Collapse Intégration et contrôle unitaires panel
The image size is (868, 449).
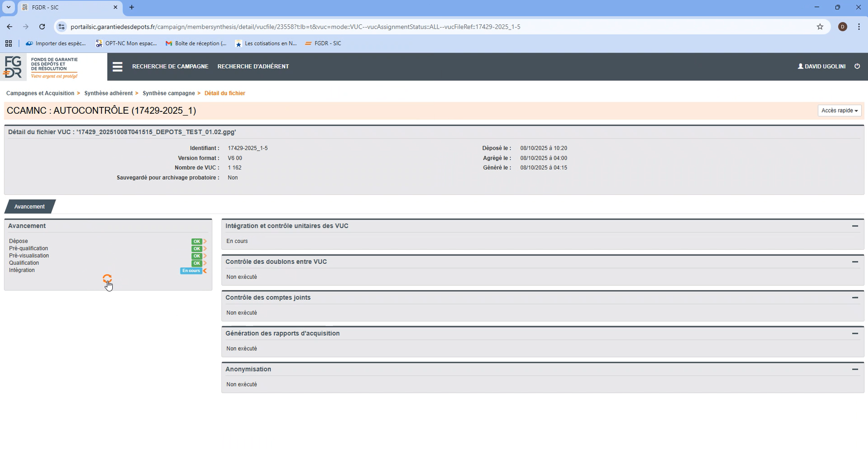[855, 226]
